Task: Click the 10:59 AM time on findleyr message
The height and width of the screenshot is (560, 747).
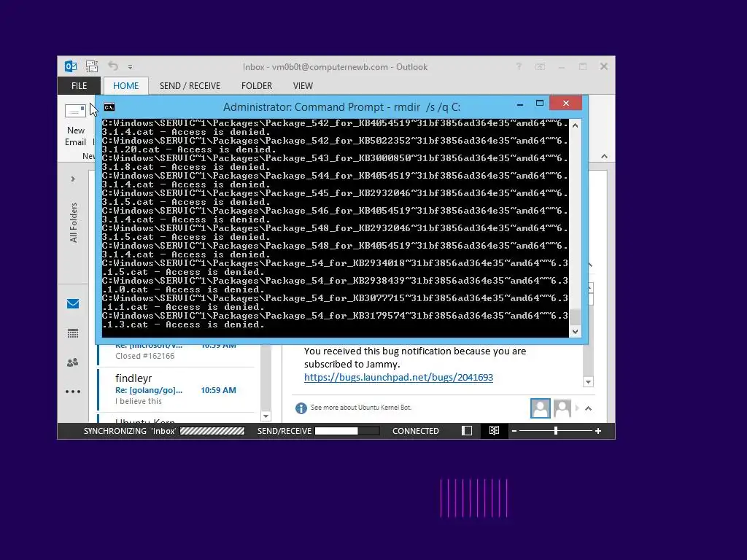Action: click(x=218, y=390)
